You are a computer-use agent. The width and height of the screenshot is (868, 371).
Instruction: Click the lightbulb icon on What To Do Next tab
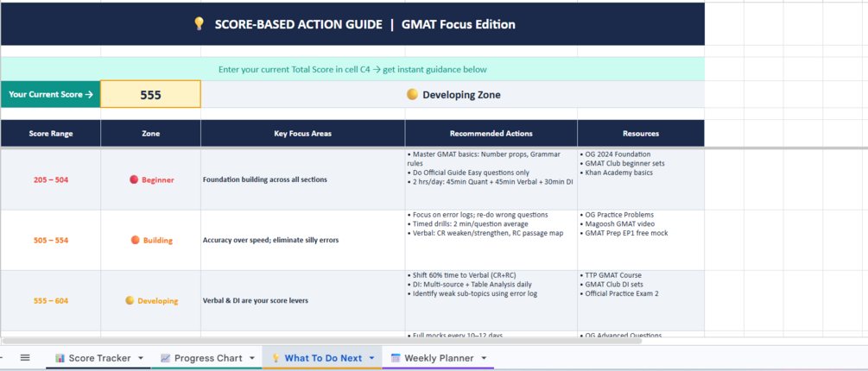(276, 358)
